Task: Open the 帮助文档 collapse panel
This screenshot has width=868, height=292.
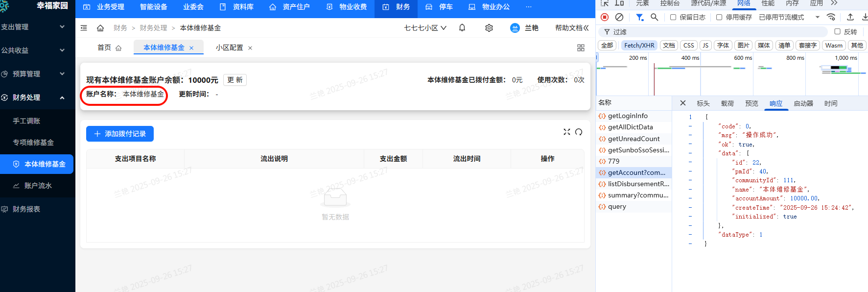Action: 572,28
